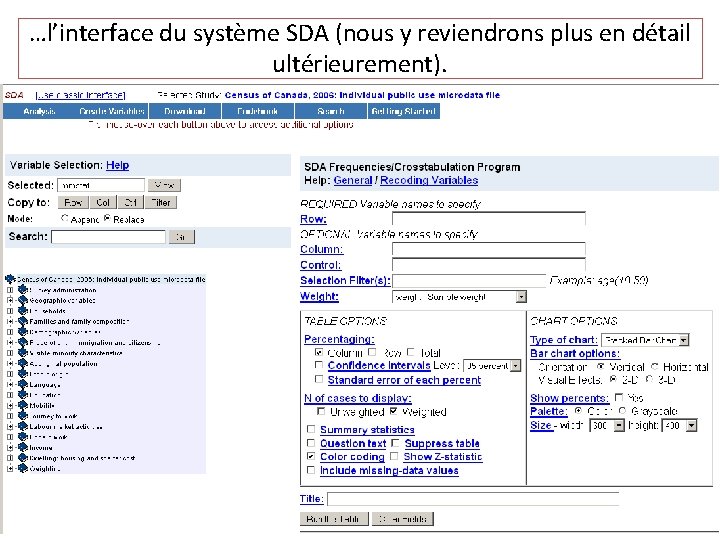Select the Append mode radio button
This screenshot has height=540, width=720.
point(65,218)
